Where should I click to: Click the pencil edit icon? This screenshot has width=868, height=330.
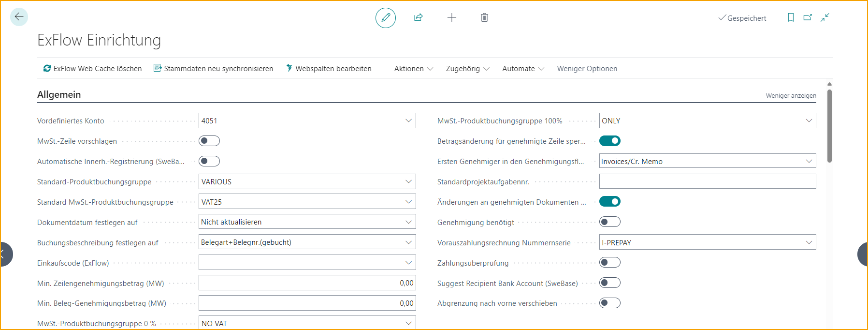pyautogui.click(x=386, y=18)
